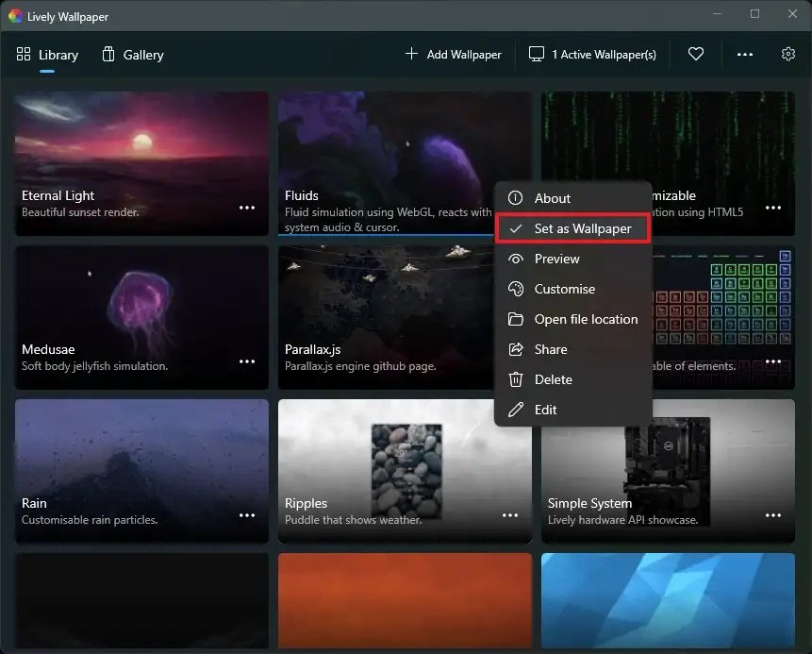Viewport: 812px width, 654px height.
Task: Click the Add Wallpaper button
Action: [x=453, y=54]
